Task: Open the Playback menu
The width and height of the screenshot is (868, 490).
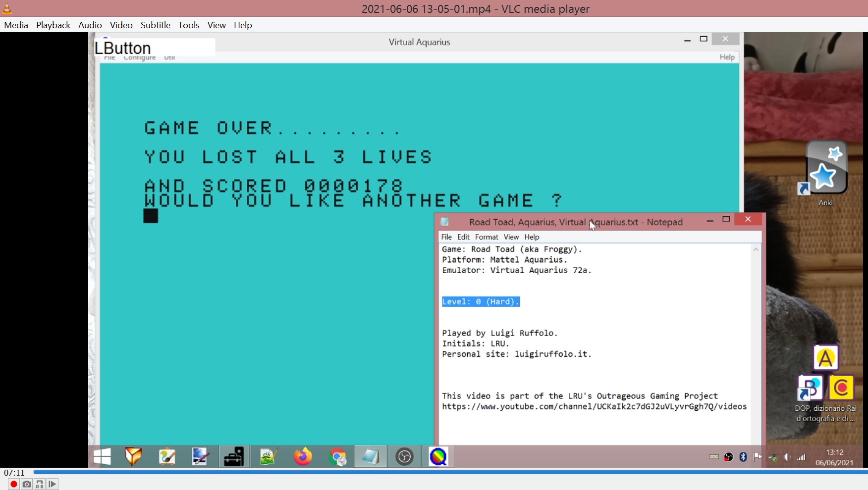Action: point(53,25)
